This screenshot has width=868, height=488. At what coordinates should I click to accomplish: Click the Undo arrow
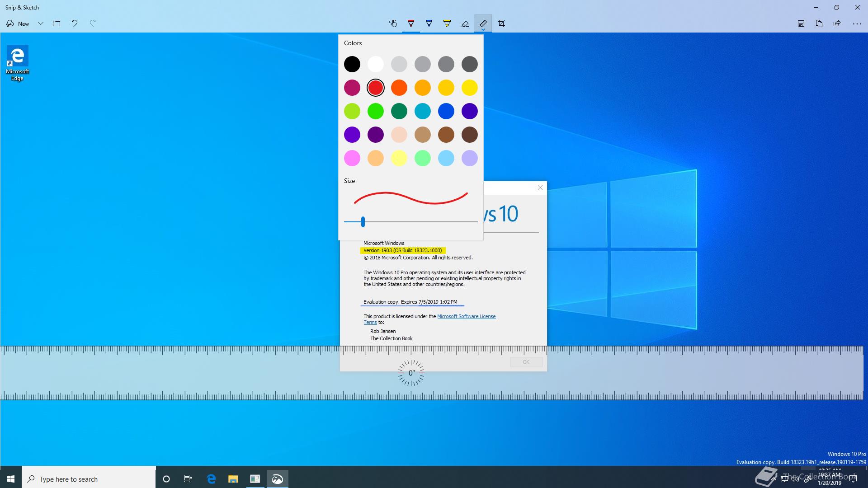[x=75, y=23]
